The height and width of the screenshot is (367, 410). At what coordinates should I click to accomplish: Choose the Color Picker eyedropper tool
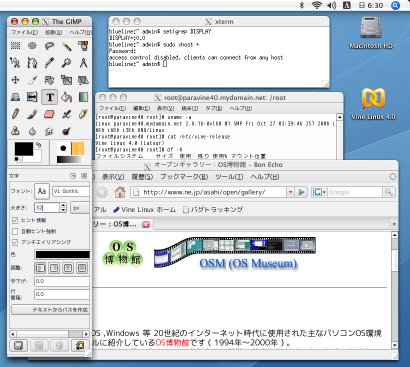pyautogui.click(x=49, y=63)
